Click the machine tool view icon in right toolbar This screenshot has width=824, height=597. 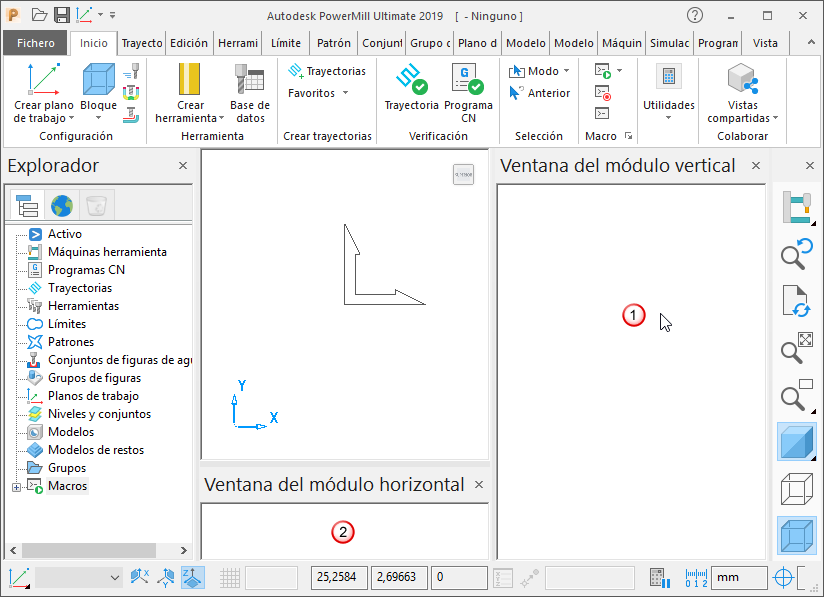coord(797,207)
